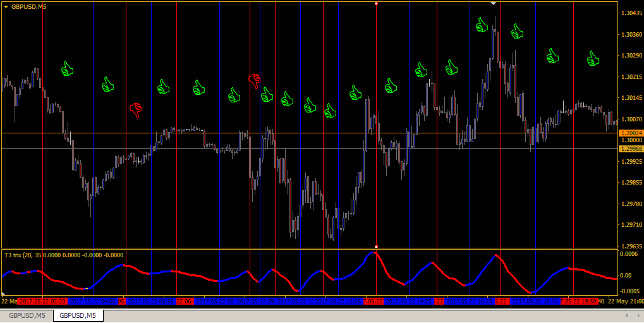Click red thumbs-down beside the 09 blue line
This screenshot has height=323, width=644.
255,81
